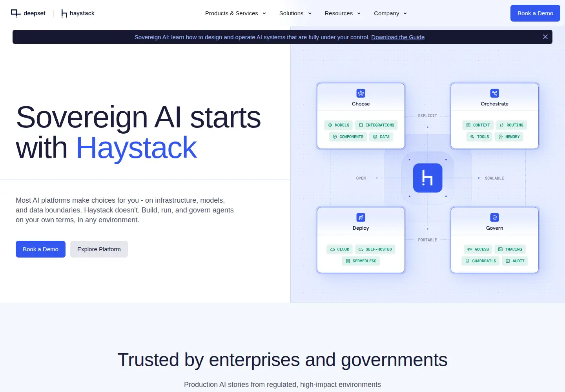Screen dimensions: 565x392
Task: Click the Deploy rocket icon
Action: (361, 218)
